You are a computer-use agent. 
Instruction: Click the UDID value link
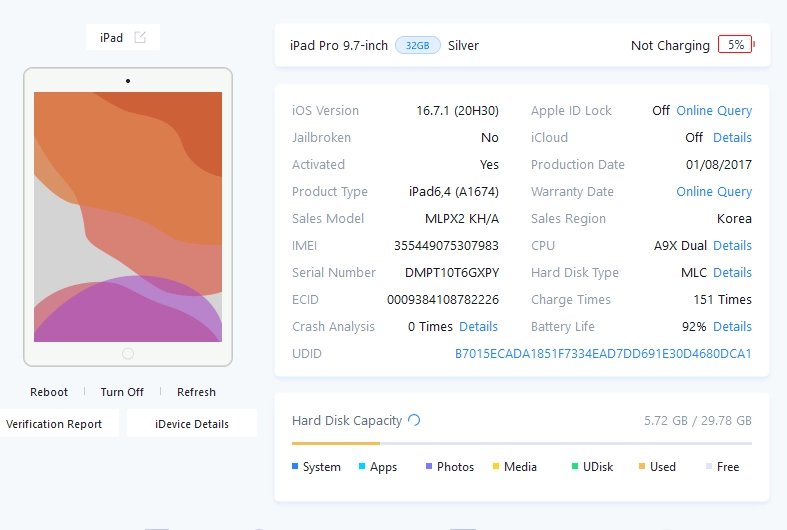(603, 354)
